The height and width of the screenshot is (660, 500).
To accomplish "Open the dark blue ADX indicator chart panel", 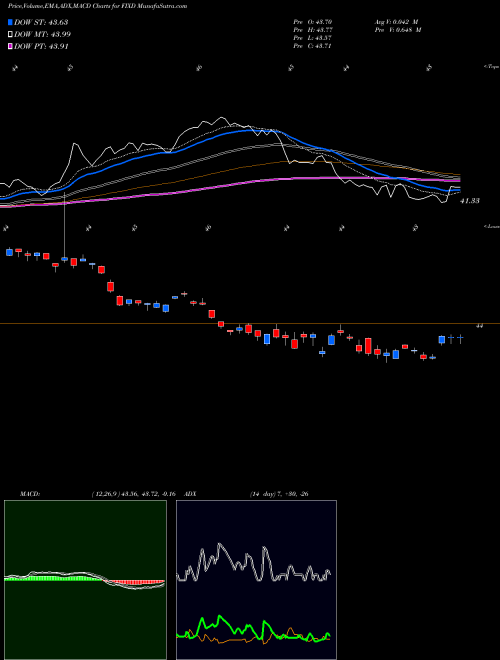I will [256, 580].
